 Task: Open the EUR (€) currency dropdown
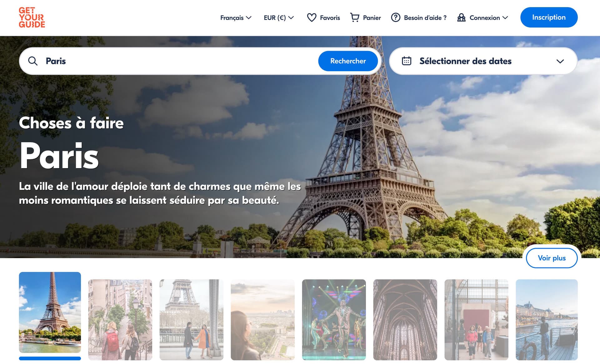tap(278, 18)
